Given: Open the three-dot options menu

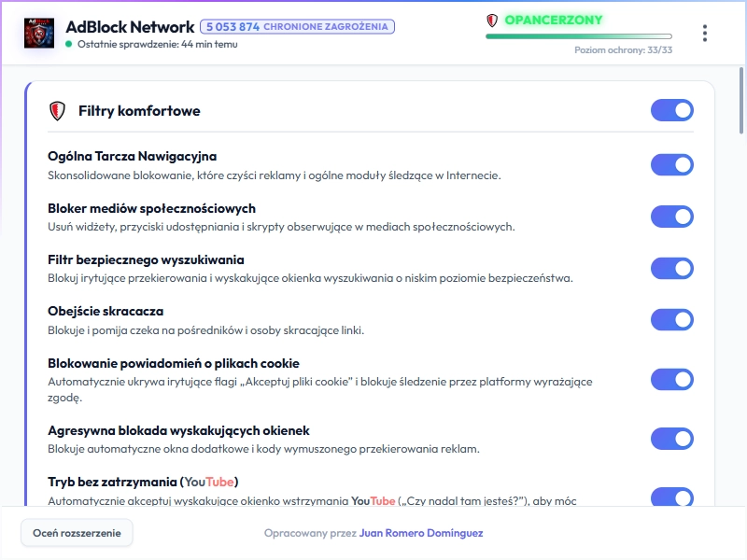Looking at the screenshot, I should click(x=705, y=34).
